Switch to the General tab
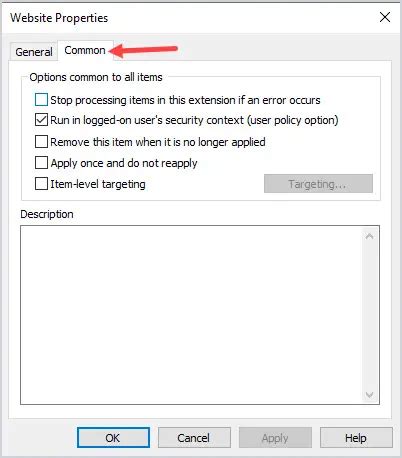 [x=34, y=52]
